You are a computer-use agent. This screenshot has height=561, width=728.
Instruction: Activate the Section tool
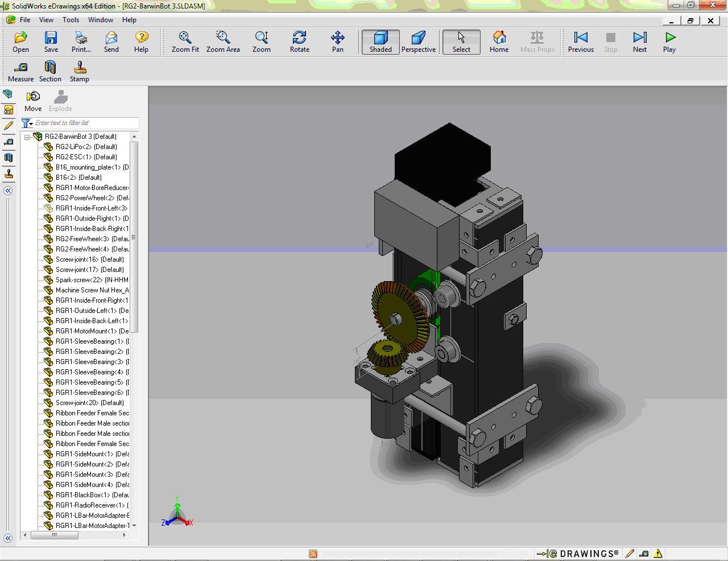(x=50, y=72)
